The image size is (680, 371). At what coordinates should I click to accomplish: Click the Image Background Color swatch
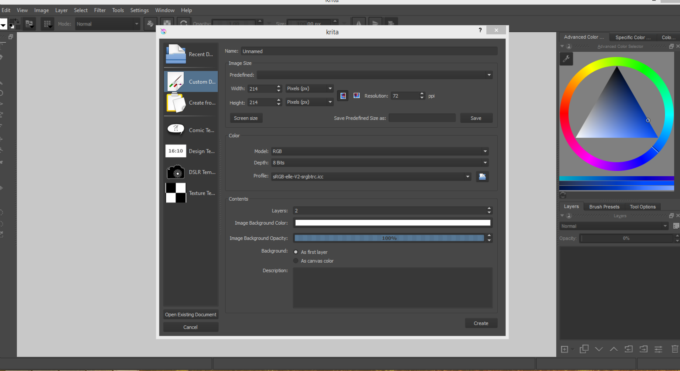click(392, 223)
